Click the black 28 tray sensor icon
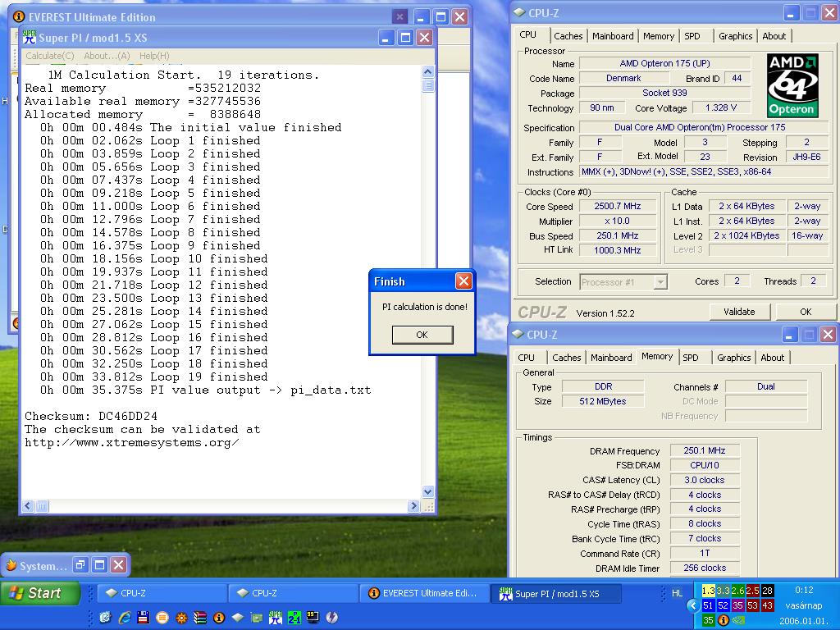Viewport: 840px width, 630px height. coord(768,591)
